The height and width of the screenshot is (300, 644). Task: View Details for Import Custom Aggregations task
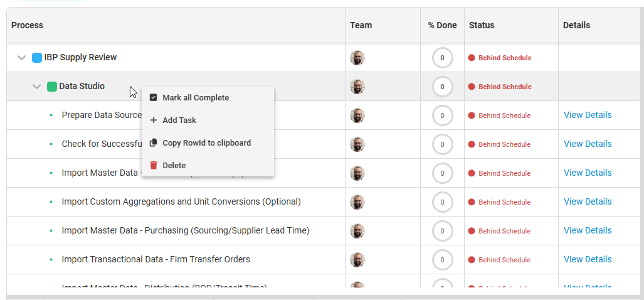point(588,201)
